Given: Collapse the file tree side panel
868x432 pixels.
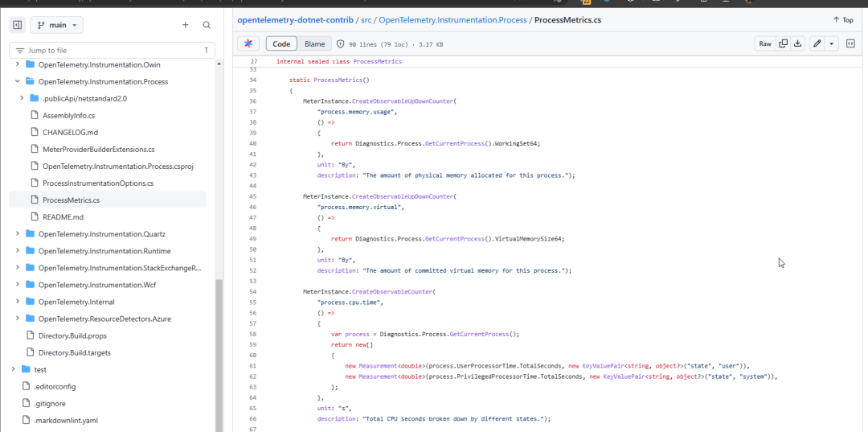Looking at the screenshot, I should (17, 25).
